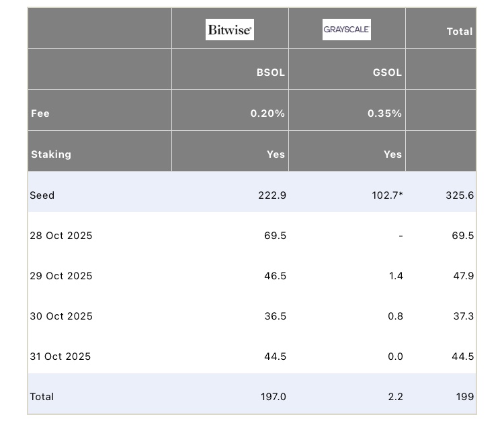Click the 325.6 seed total value
This screenshot has height=427, width=504.
pos(460,195)
